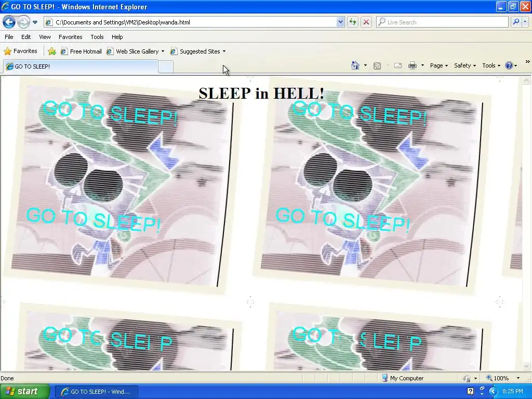The height and width of the screenshot is (399, 532).
Task: Click the Print icon
Action: point(412,65)
